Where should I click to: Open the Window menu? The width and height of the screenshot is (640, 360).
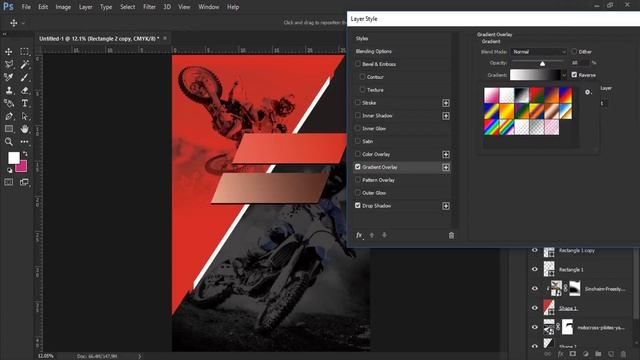209,7
